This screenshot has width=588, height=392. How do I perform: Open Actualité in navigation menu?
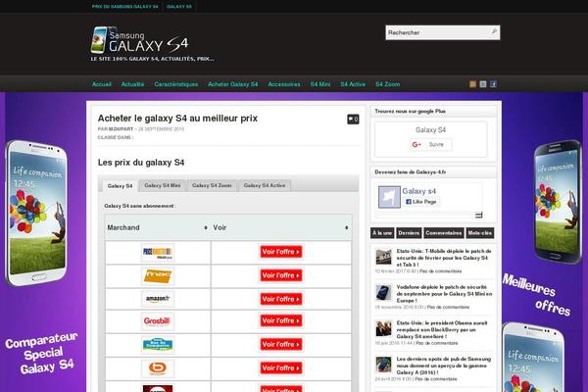(132, 84)
